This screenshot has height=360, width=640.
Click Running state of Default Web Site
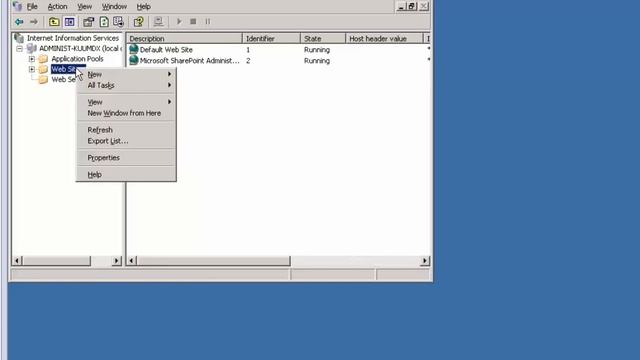[x=317, y=50]
